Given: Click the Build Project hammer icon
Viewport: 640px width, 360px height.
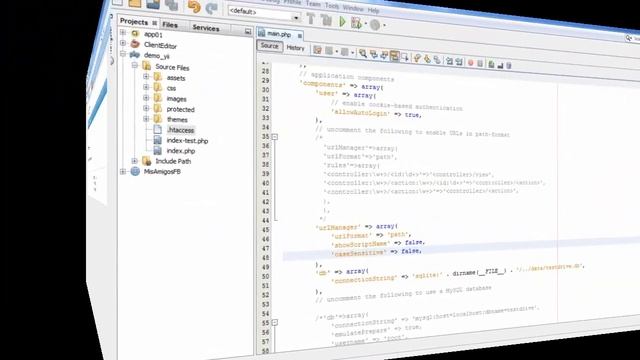Looking at the screenshot, I should (x=311, y=18).
